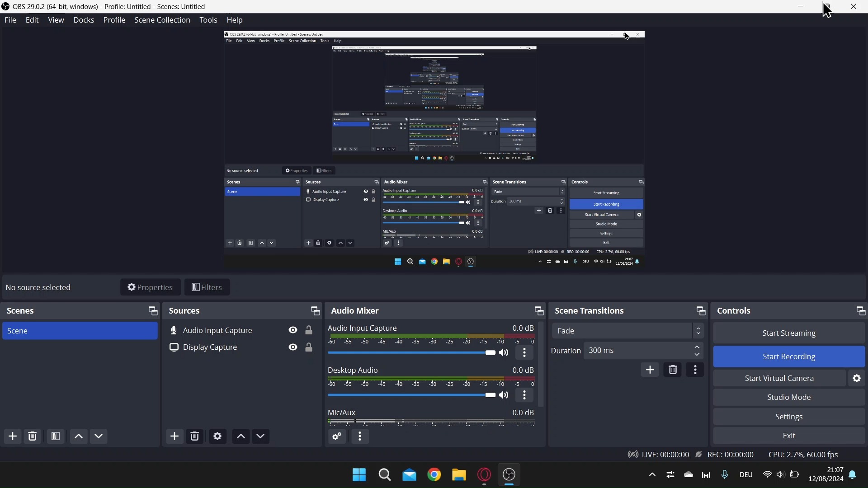Add a new scene with plus icon

pos(13,436)
